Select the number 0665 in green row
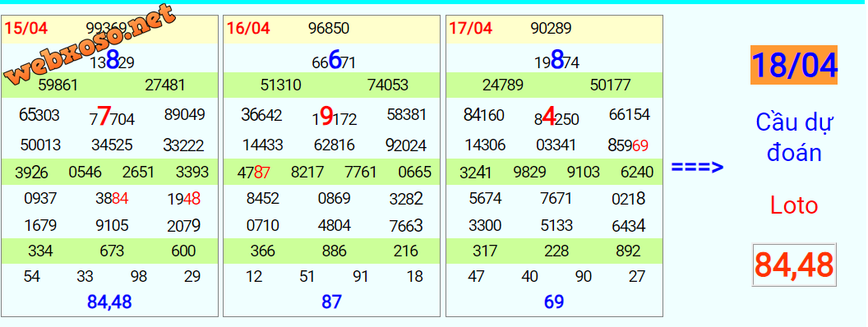This screenshot has width=868, height=327. tap(414, 173)
